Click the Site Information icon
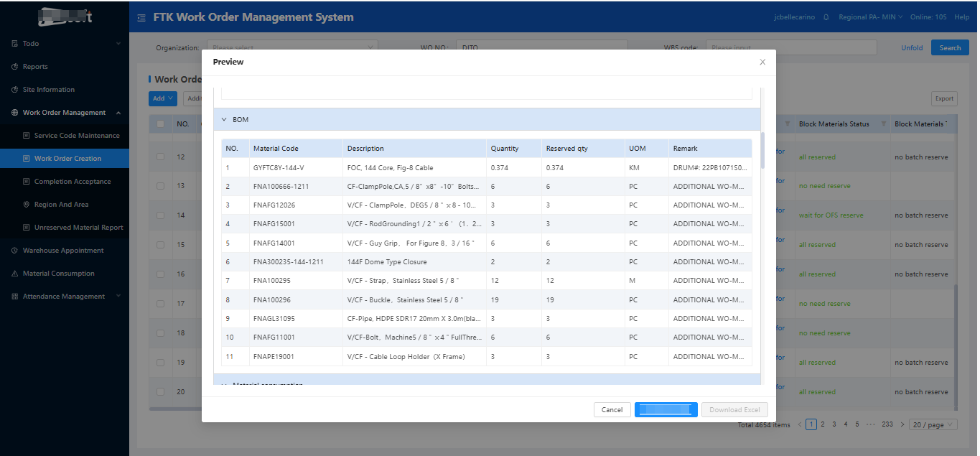 [x=15, y=90]
